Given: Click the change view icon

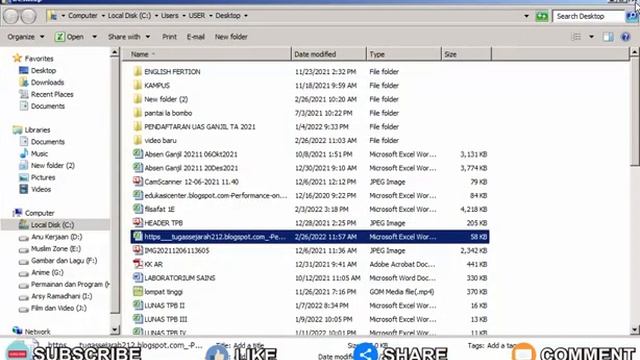Looking at the screenshot, I should coord(576,37).
